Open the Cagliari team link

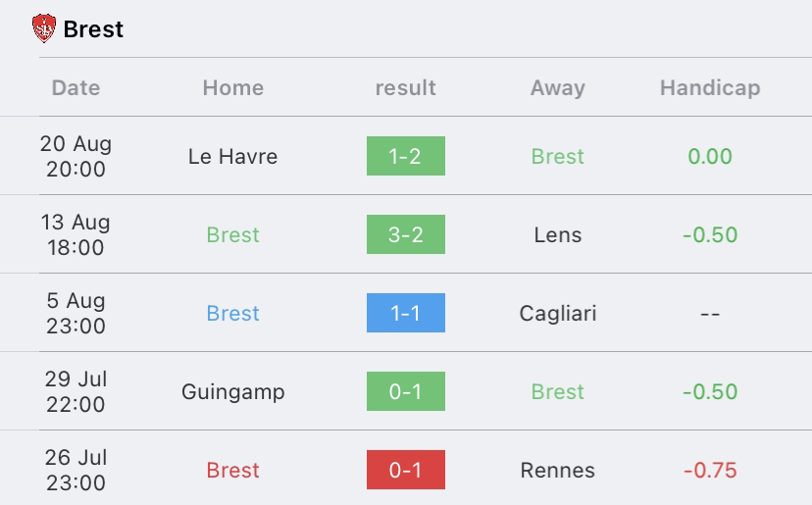558,314
